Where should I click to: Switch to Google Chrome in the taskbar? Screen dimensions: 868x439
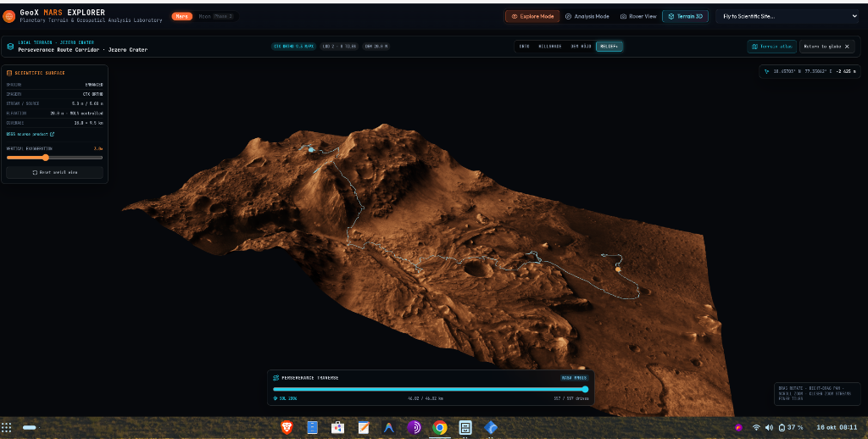(440, 427)
